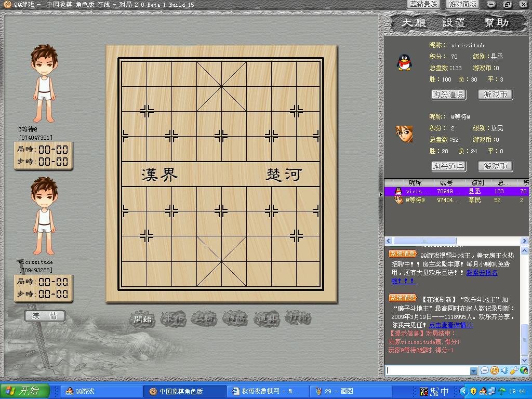Screen dimensions: 532x399
Task: Click the Windows 开始 Start button
Action: click(x=25, y=391)
